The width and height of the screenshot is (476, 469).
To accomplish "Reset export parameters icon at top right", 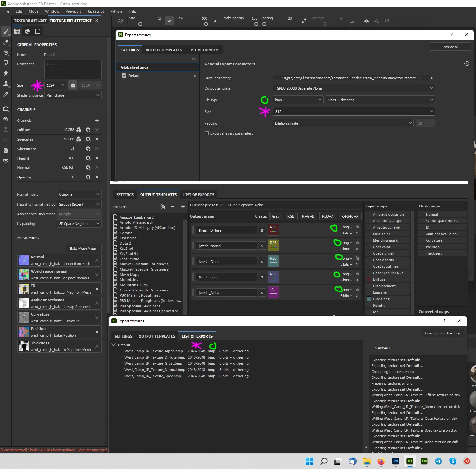I will [x=467, y=64].
